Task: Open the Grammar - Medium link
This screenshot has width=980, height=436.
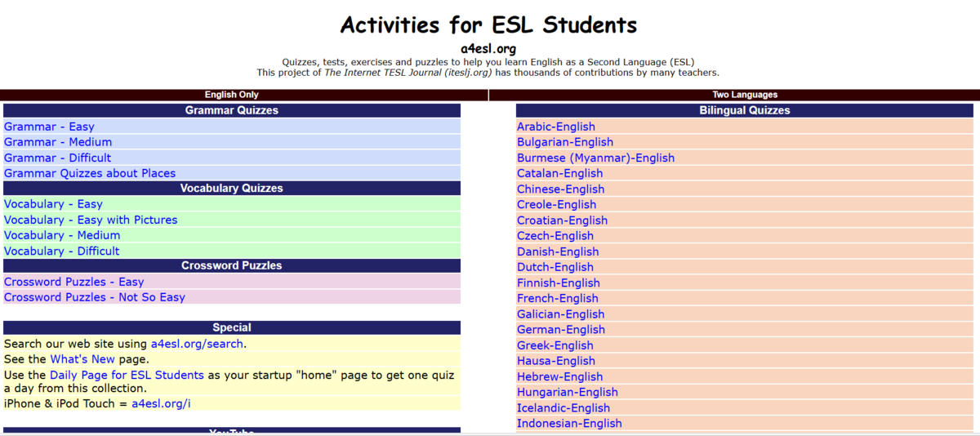Action: pos(58,142)
